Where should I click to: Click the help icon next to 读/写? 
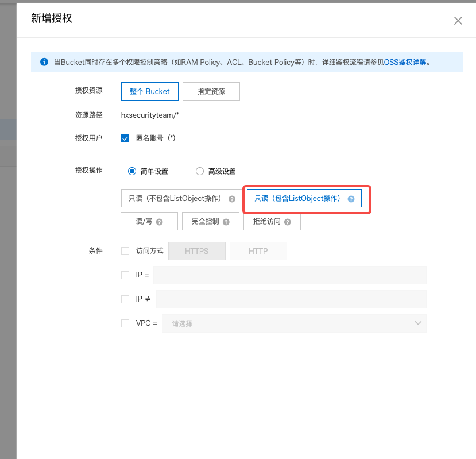click(159, 222)
